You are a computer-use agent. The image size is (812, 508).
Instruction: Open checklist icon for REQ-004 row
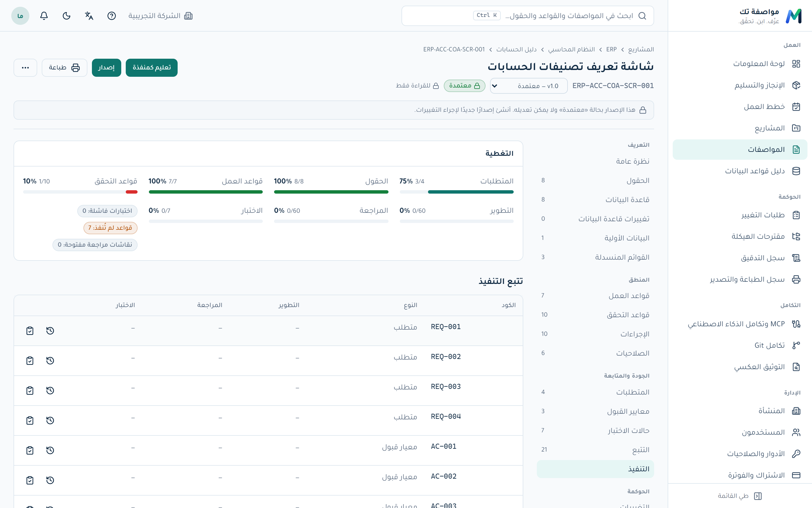[x=30, y=420]
